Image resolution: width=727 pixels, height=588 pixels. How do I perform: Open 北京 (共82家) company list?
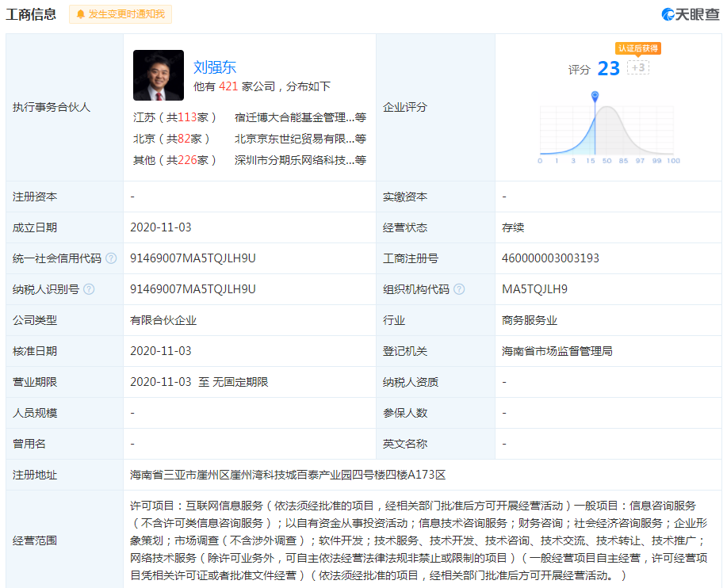tap(171, 139)
